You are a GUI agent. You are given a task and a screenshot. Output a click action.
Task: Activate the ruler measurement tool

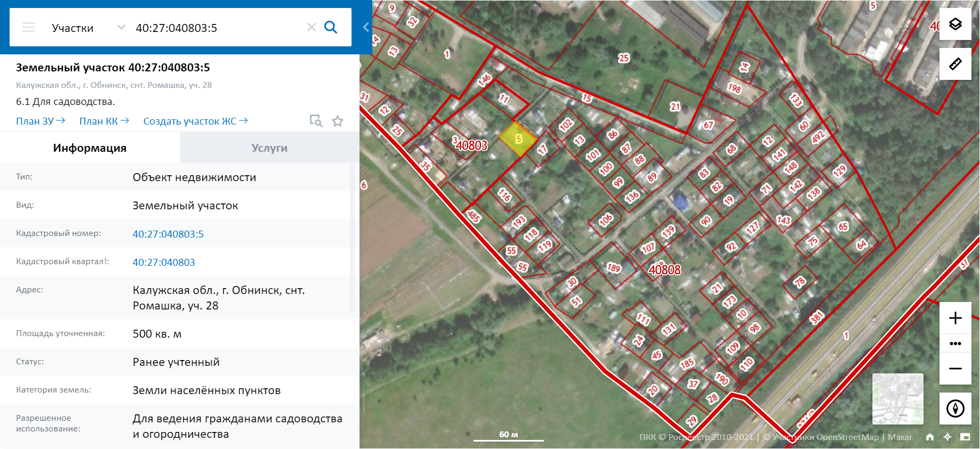(x=956, y=64)
